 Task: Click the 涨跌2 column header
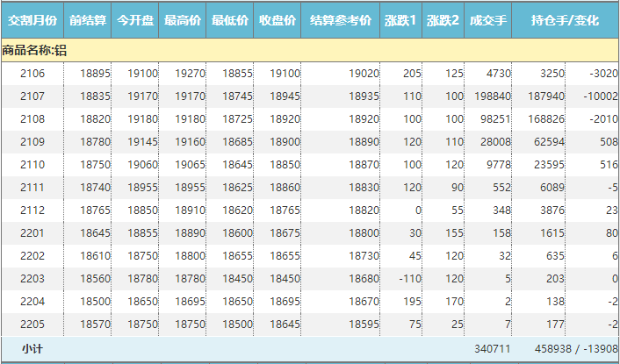coord(443,19)
